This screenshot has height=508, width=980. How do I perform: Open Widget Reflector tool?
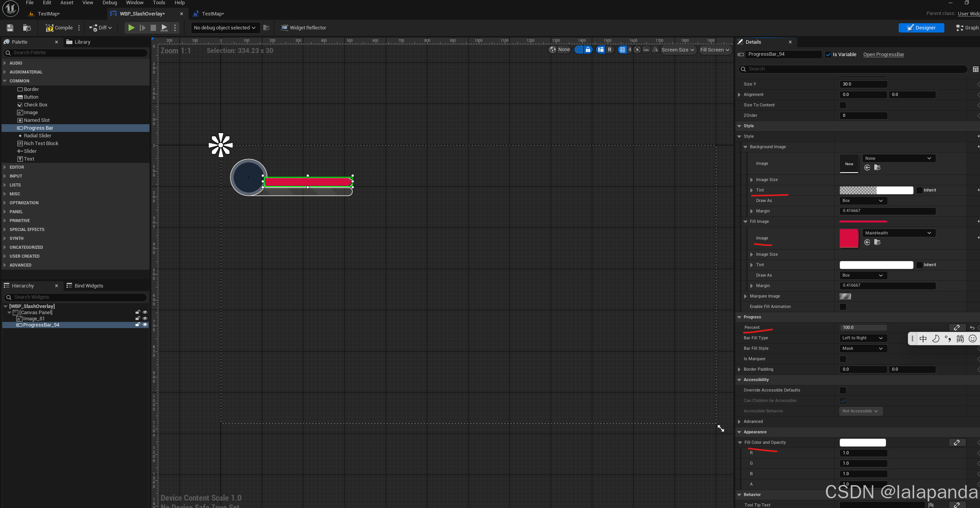point(304,28)
